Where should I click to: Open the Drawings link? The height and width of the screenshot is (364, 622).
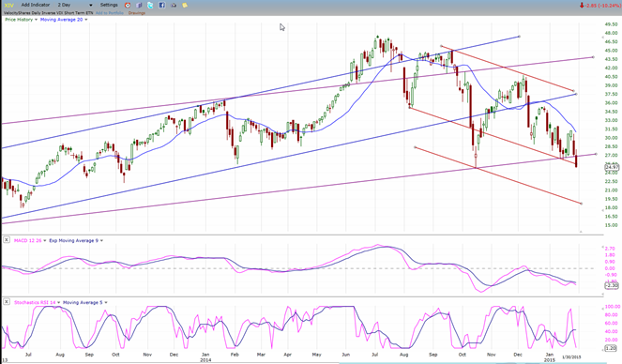tap(137, 13)
